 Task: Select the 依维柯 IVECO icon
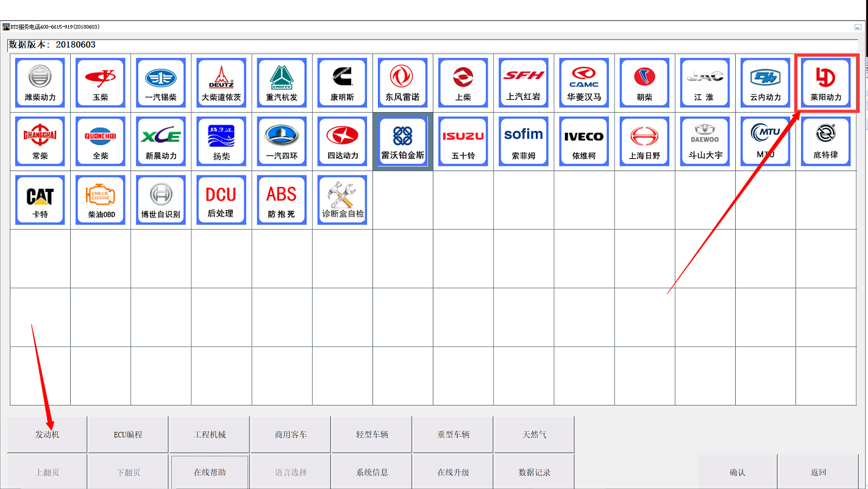584,141
